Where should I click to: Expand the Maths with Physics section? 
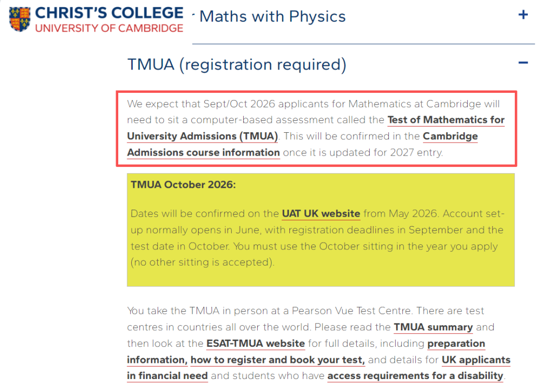[523, 15]
